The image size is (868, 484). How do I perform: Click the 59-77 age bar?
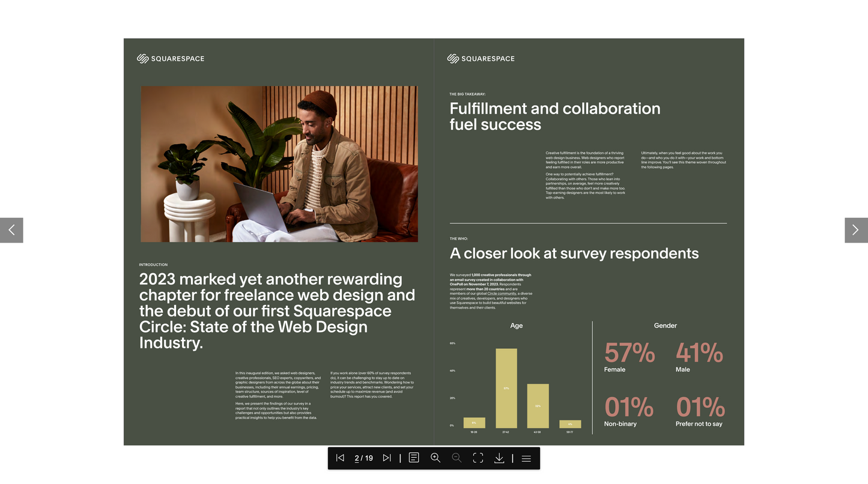coord(570,424)
